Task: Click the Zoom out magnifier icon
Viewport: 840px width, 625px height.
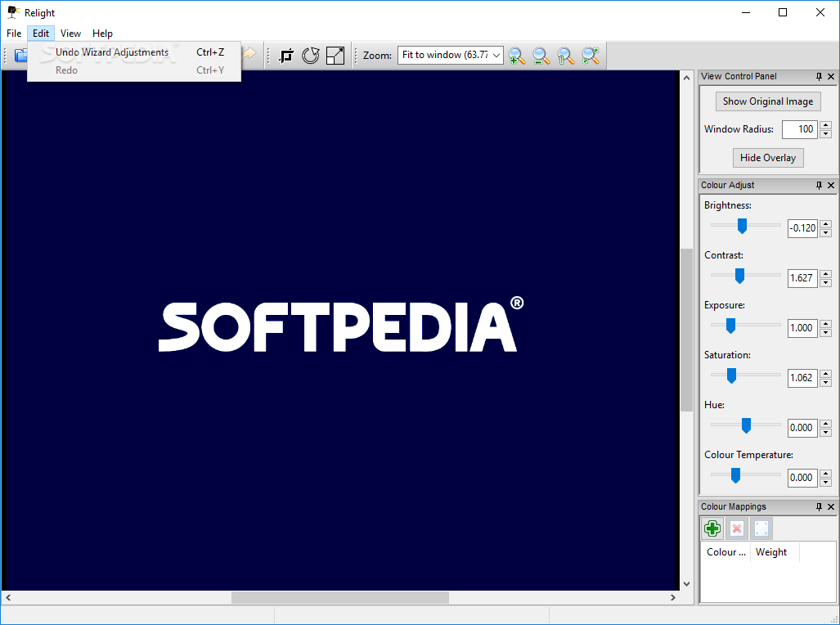Action: click(541, 55)
